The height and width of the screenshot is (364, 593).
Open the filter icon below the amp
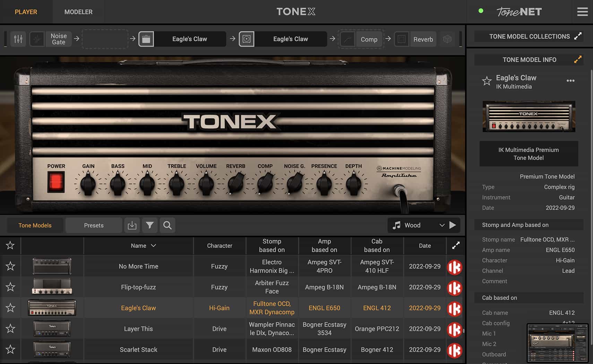tap(150, 225)
